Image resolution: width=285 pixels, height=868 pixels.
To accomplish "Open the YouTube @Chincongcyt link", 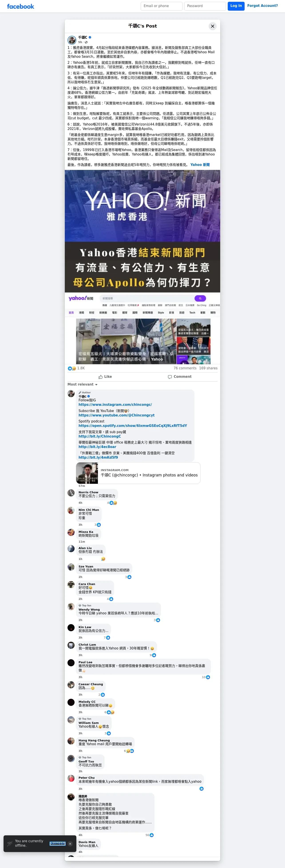I will click(117, 416).
